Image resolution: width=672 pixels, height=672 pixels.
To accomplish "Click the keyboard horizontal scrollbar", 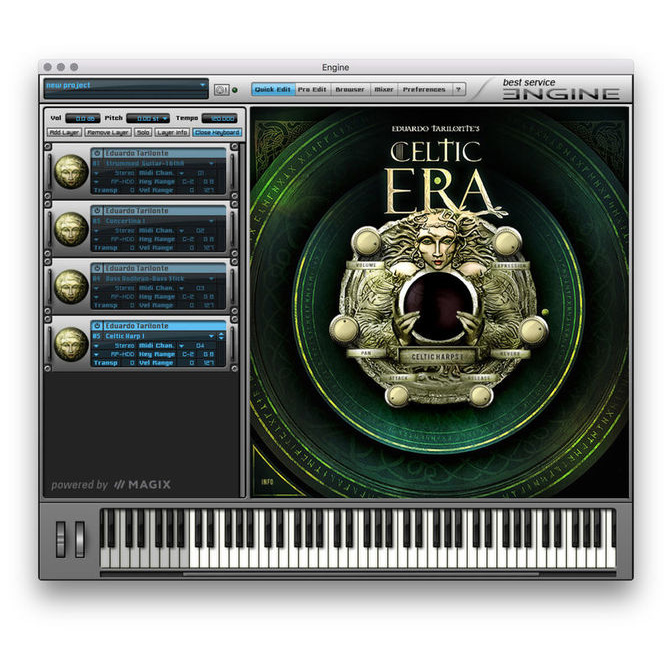I will tap(360, 574).
